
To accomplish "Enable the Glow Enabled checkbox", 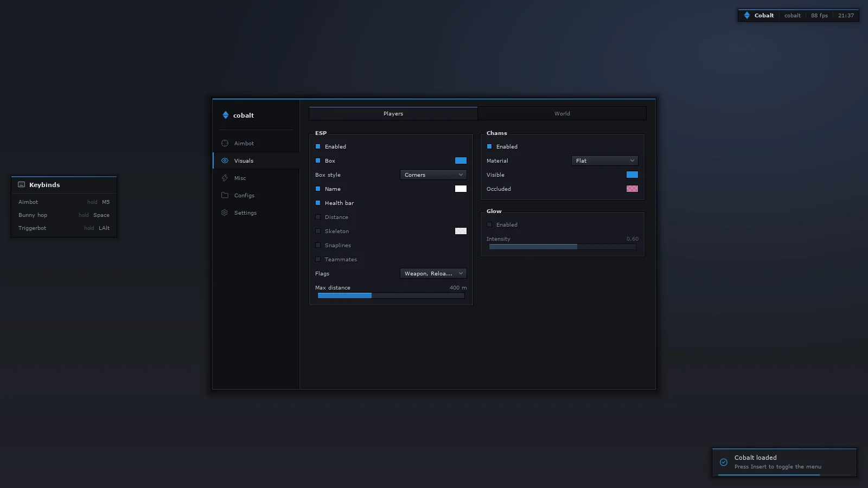I will [x=489, y=224].
